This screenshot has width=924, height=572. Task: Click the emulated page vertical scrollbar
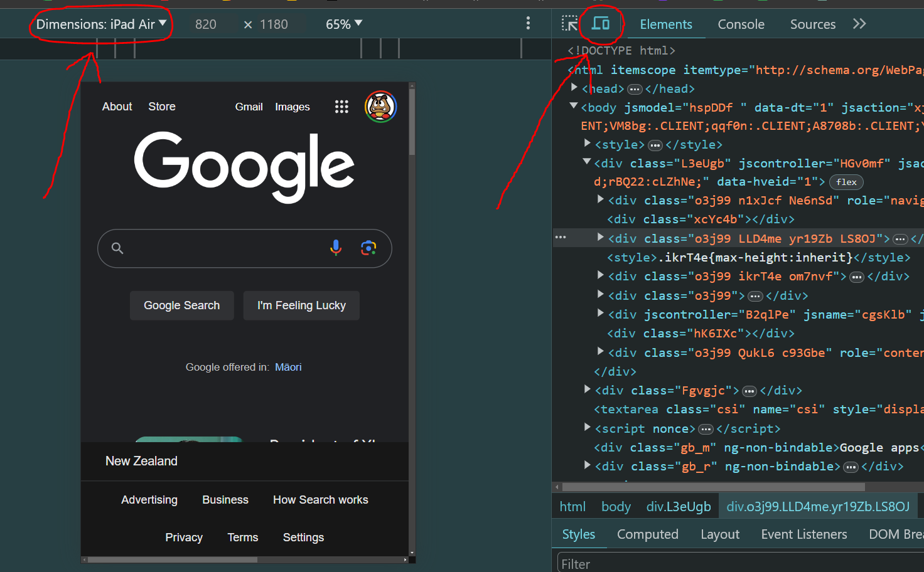coord(412,122)
